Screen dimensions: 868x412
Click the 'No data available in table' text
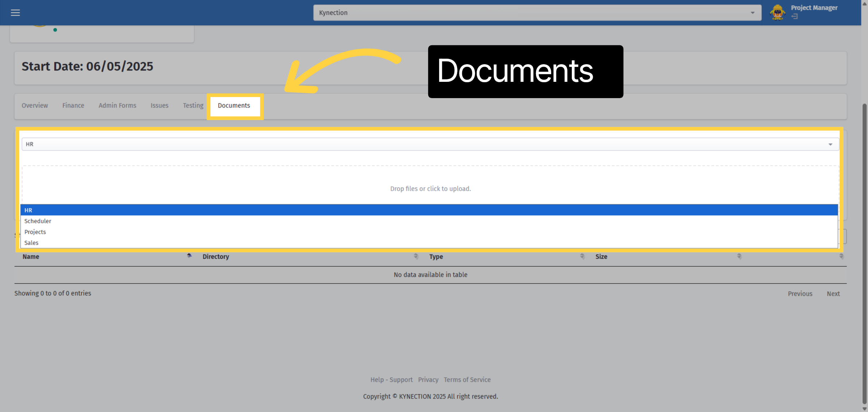pos(430,274)
